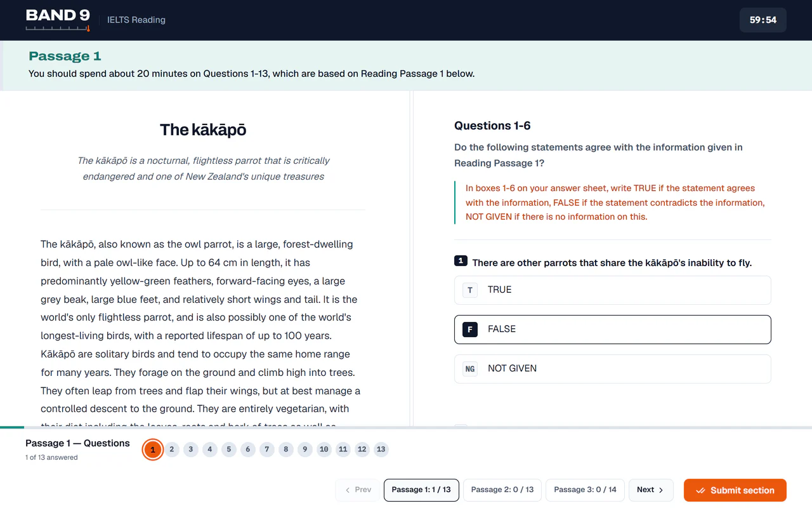Jump to question 7 in the navigator
This screenshot has width=812, height=508.
(x=267, y=450)
